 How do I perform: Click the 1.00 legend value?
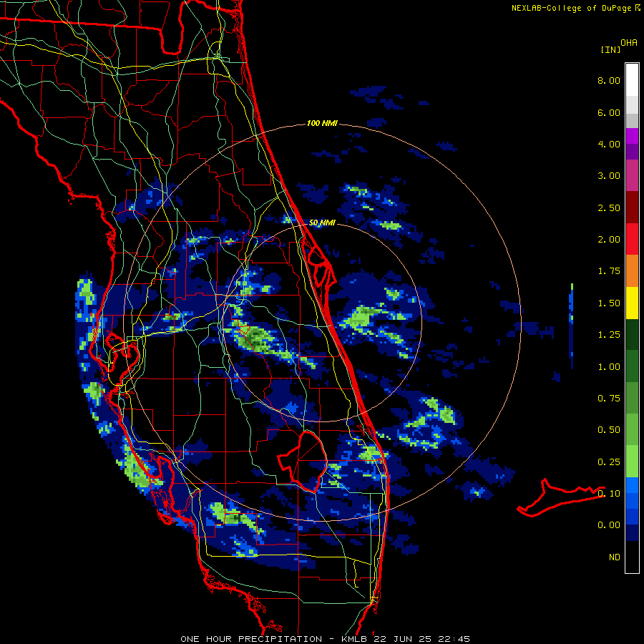coord(609,367)
